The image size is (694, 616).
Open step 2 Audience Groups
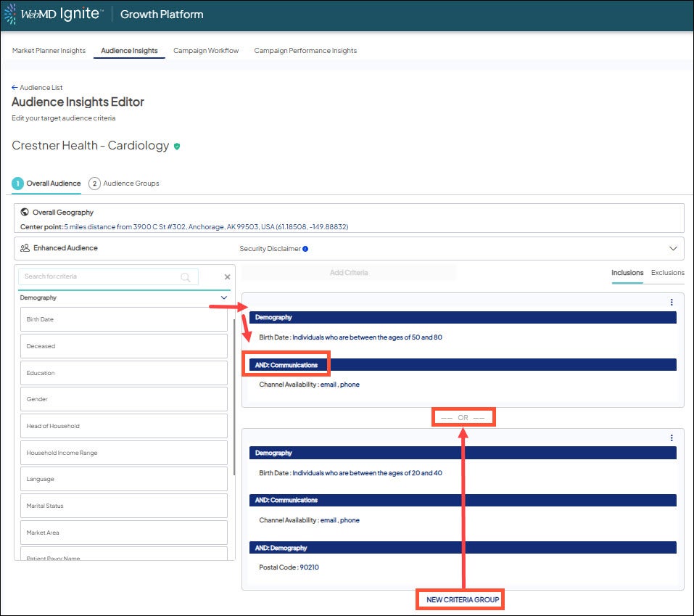(x=124, y=184)
